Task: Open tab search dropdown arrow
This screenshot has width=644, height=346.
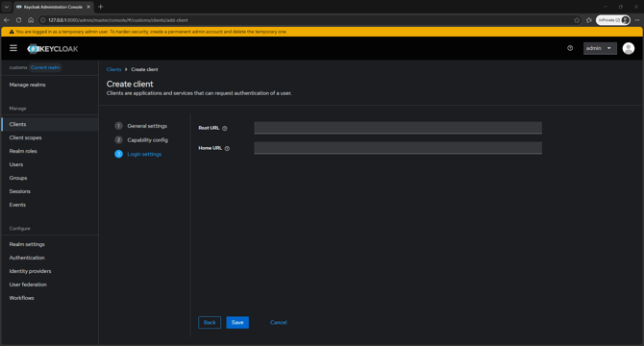Action: (7, 7)
